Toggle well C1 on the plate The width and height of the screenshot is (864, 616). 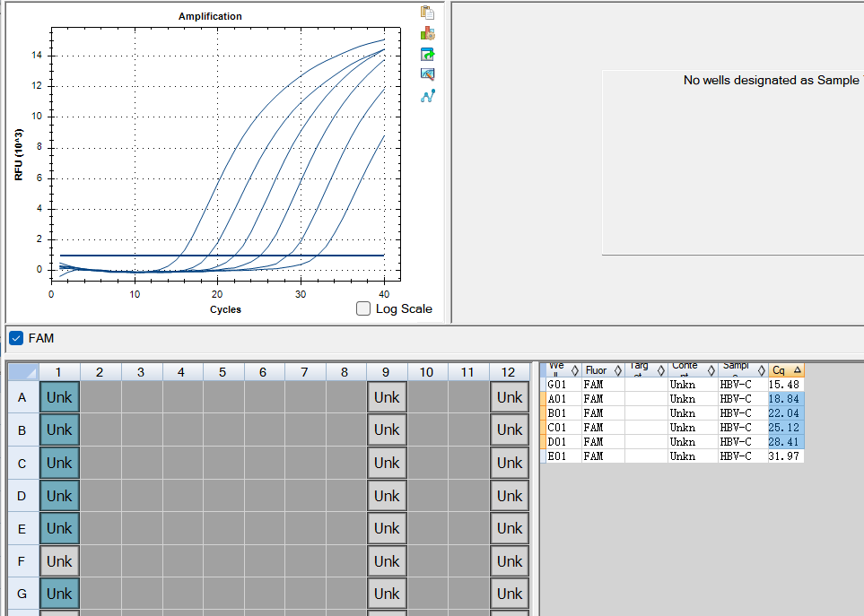coord(59,463)
